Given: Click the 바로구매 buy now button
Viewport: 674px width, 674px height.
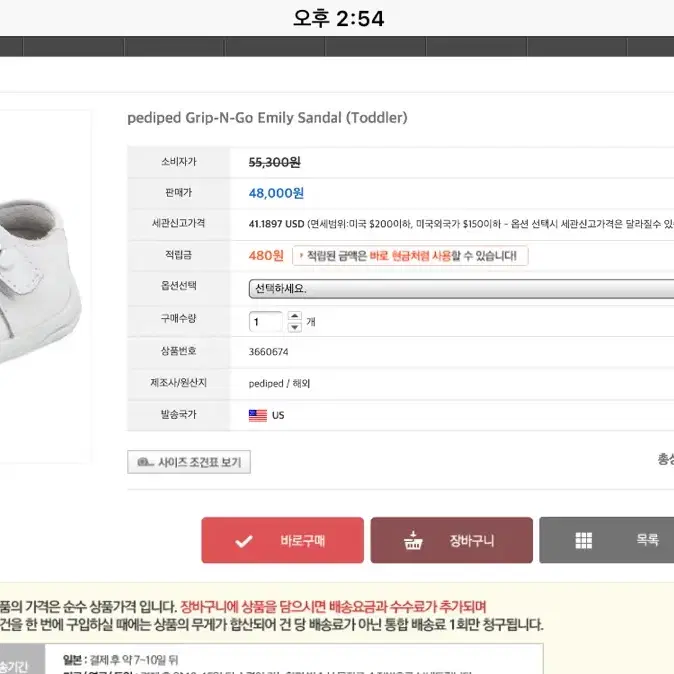Looking at the screenshot, I should coord(282,540).
